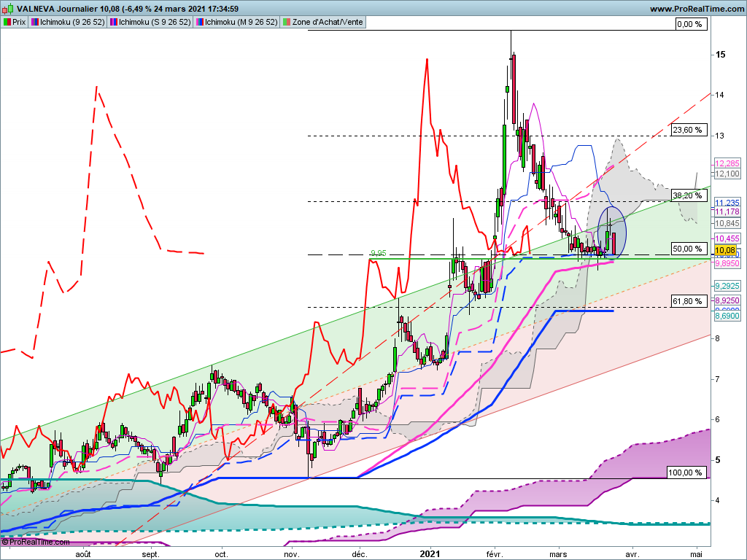Select the 100,00 % Fibonacci label
The width and height of the screenshot is (747, 560).
tap(687, 472)
